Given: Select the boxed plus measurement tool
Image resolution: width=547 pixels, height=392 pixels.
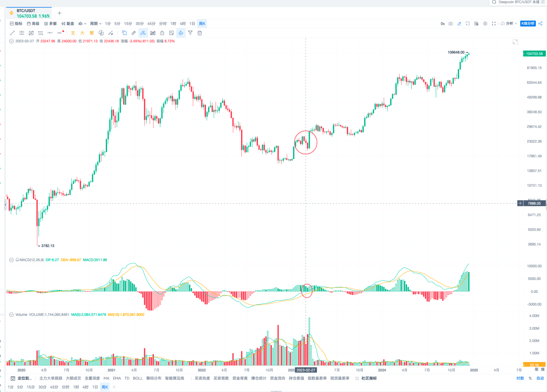Looking at the screenshot, I should pyautogui.click(x=31, y=33).
